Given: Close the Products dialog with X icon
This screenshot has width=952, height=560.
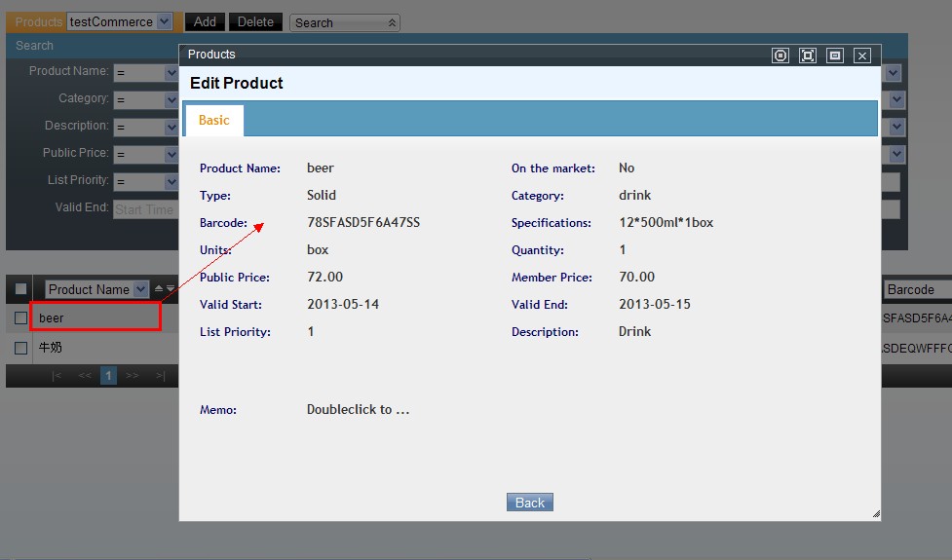Looking at the screenshot, I should click(861, 56).
